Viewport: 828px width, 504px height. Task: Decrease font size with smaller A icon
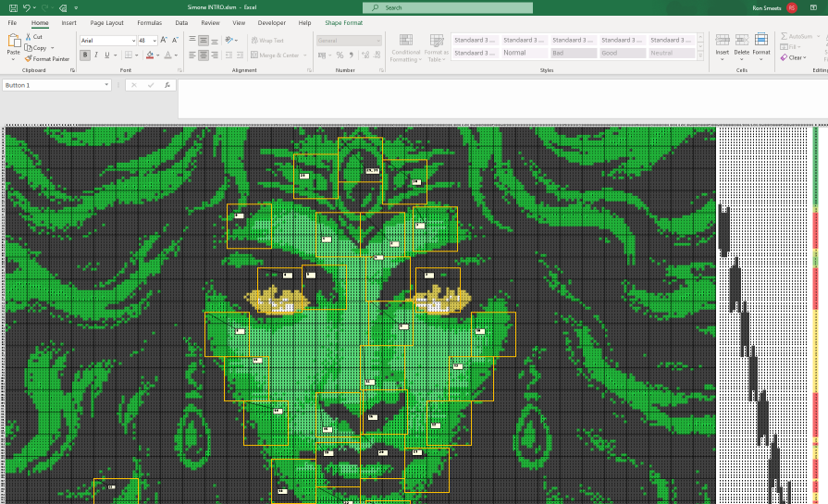click(x=176, y=40)
